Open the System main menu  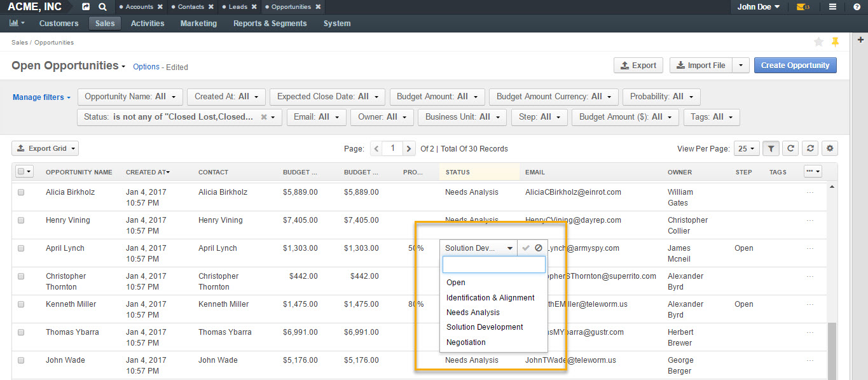[337, 24]
